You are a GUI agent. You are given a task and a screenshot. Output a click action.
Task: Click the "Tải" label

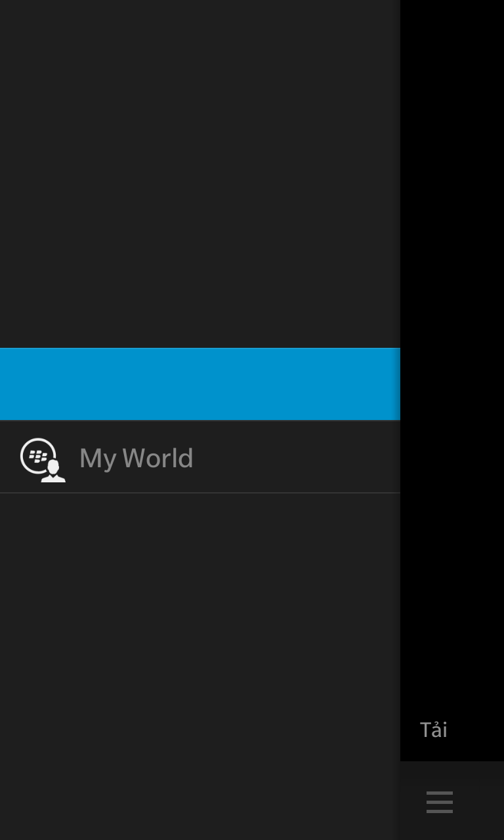click(433, 730)
